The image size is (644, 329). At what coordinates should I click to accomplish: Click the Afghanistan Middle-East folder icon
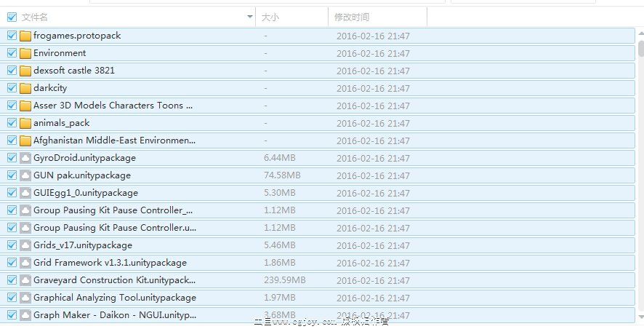[25, 140]
